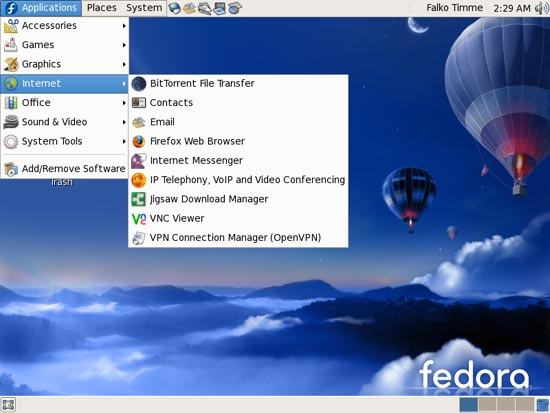Click Accessories category icon
This screenshot has width=550, height=413.
11,26
